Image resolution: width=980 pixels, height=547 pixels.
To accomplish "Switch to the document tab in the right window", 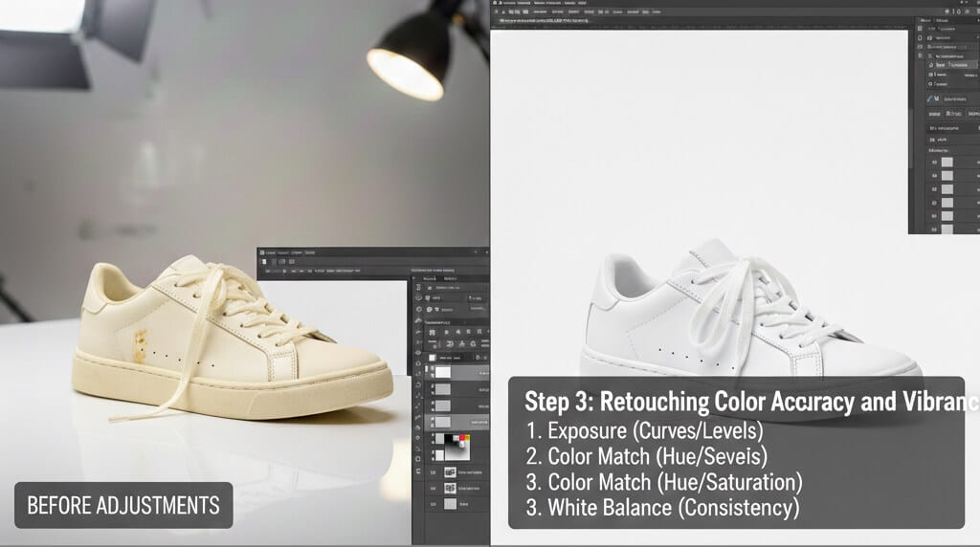I will tap(543, 21).
